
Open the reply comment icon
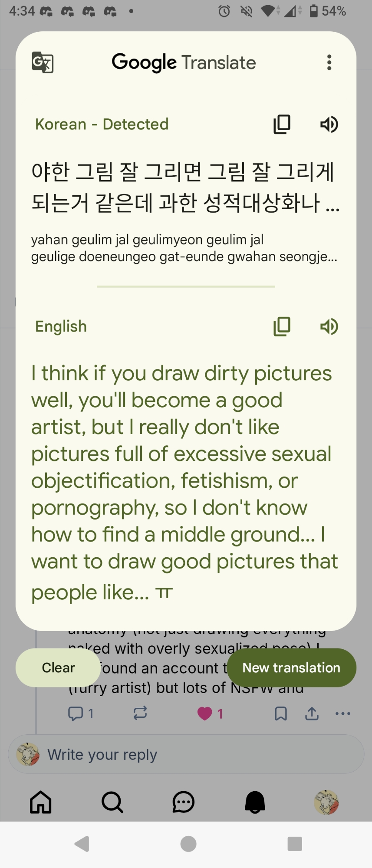coord(76,713)
